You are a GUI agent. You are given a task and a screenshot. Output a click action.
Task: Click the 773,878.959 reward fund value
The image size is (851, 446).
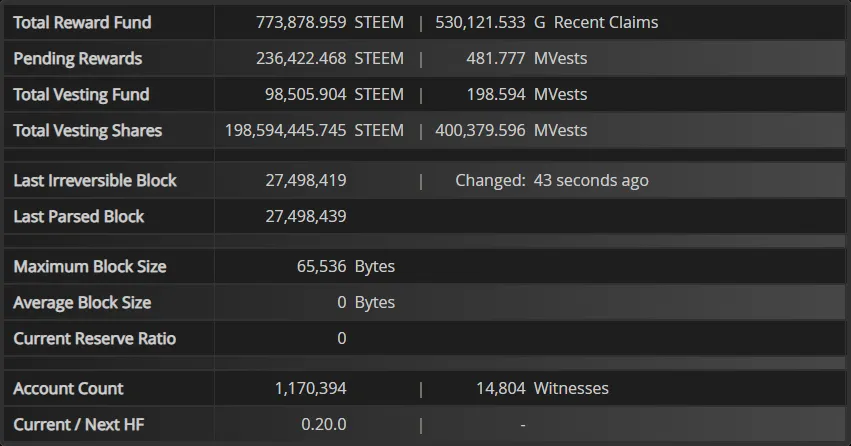coord(301,22)
